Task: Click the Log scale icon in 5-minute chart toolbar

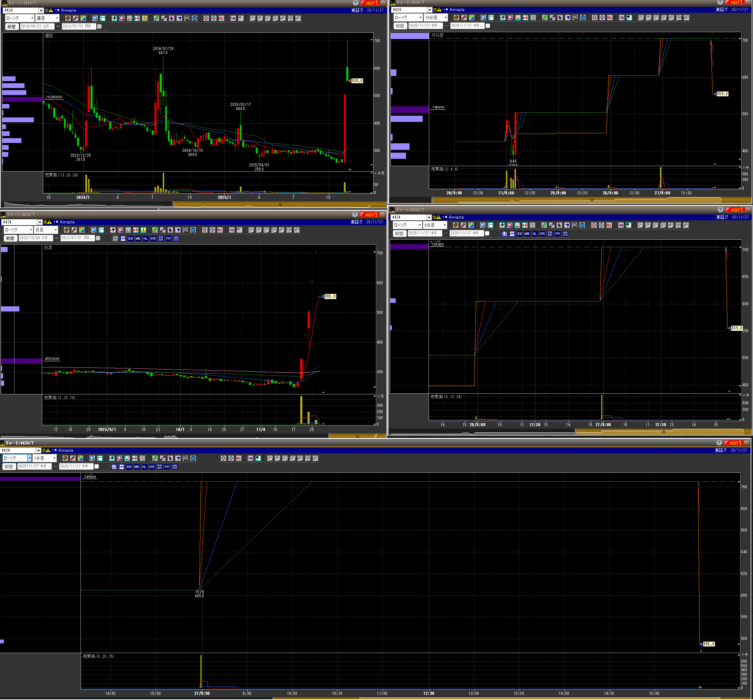Action: tap(620, 225)
